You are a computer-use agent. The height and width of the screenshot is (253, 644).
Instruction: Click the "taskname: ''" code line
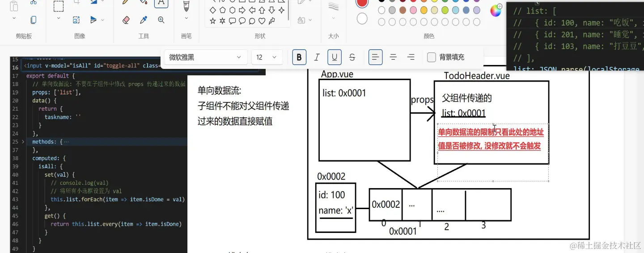pos(63,117)
